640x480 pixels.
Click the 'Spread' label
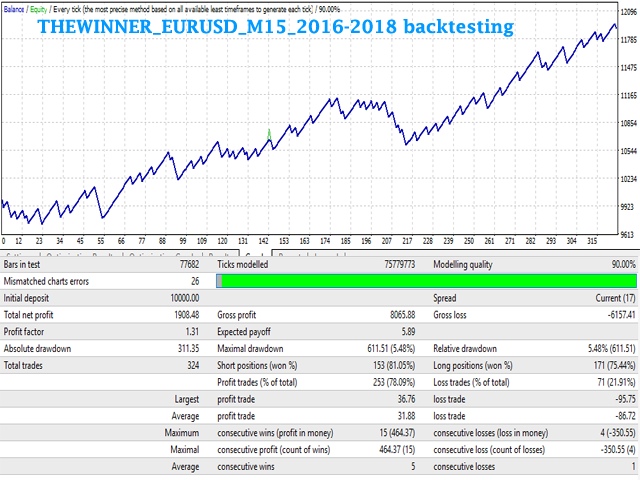(x=444, y=298)
